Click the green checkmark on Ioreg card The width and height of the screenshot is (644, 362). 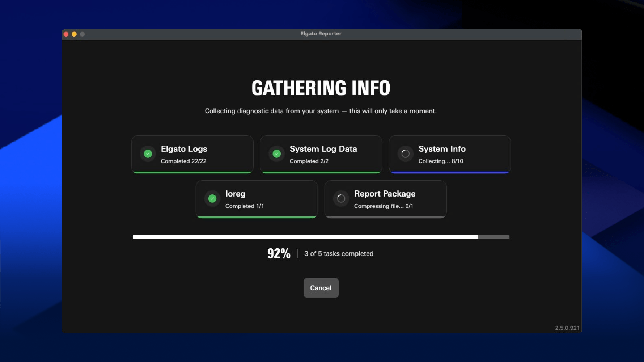212,199
